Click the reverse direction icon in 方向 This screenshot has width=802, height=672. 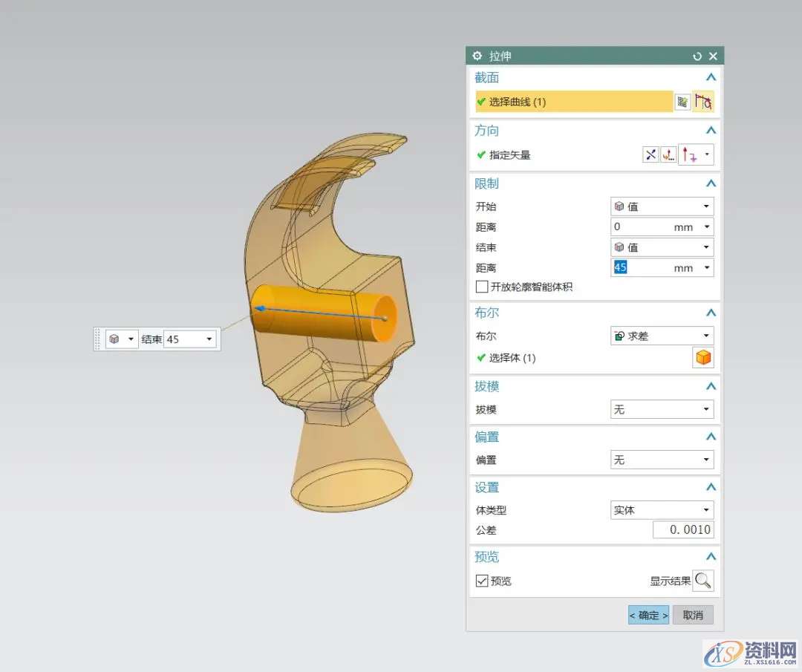(651, 155)
